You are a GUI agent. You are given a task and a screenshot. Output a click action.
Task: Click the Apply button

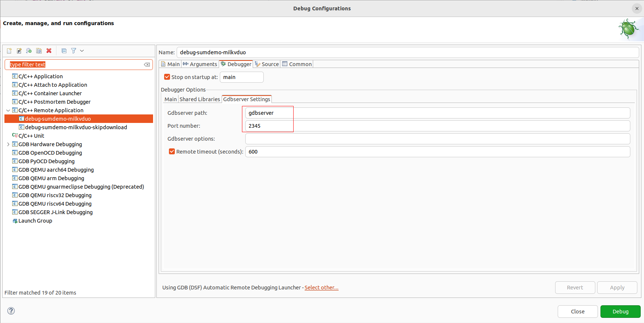617,288
